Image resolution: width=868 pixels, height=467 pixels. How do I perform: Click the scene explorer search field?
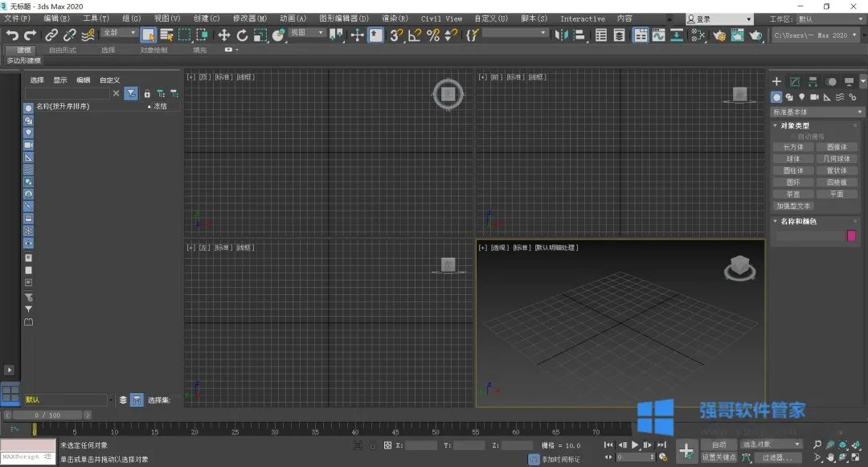[x=68, y=93]
